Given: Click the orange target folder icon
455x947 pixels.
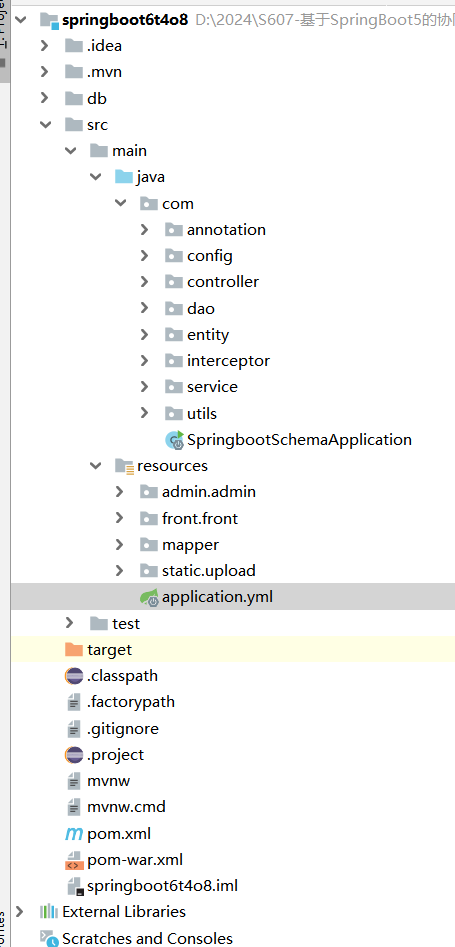Looking at the screenshot, I should (x=74, y=649).
